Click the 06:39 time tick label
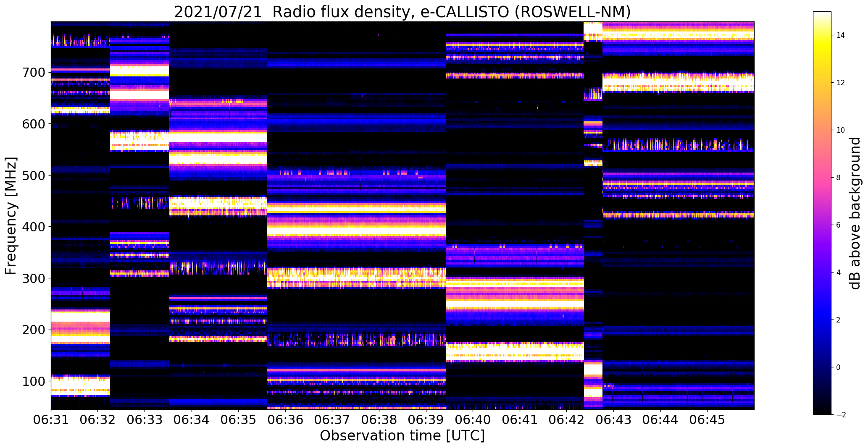The height and width of the screenshot is (448, 868). (x=426, y=420)
